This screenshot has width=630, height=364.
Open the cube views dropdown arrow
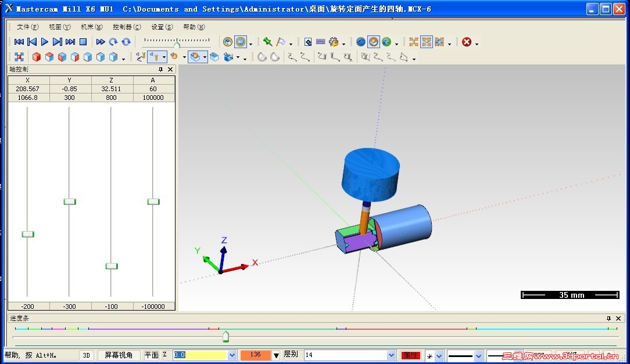point(123,58)
